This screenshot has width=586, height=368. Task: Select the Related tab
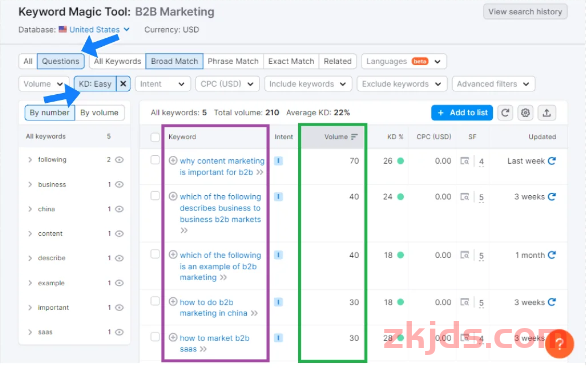[x=337, y=61]
